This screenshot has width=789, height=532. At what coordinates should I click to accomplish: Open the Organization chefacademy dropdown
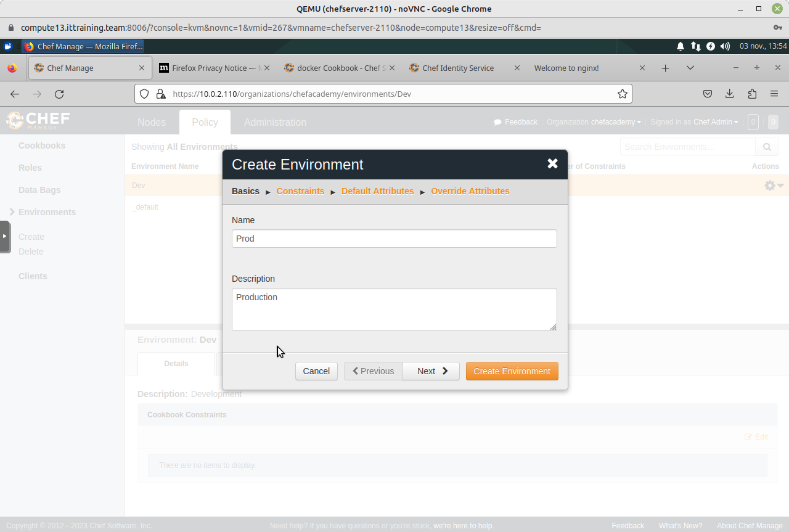(594, 122)
